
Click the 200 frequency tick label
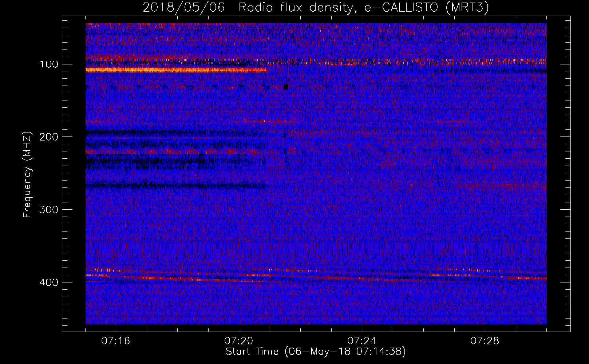pos(49,137)
